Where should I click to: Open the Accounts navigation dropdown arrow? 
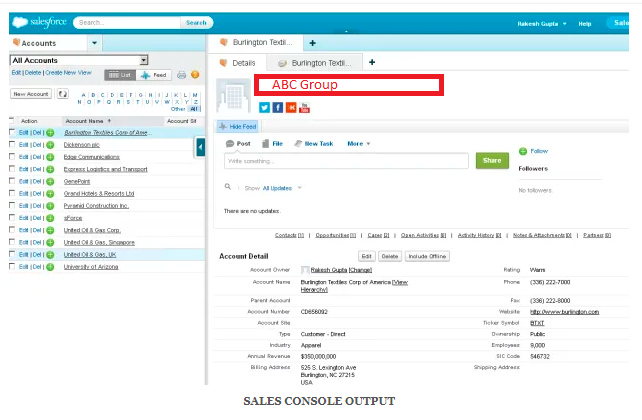[95, 43]
